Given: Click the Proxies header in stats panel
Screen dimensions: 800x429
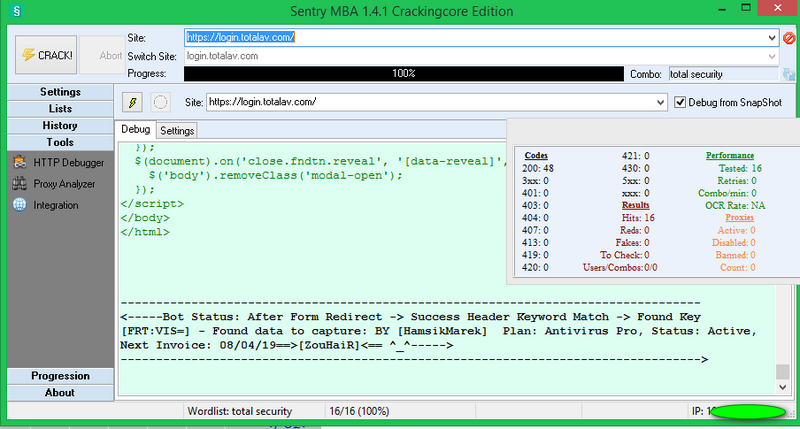Looking at the screenshot, I should [x=739, y=217].
